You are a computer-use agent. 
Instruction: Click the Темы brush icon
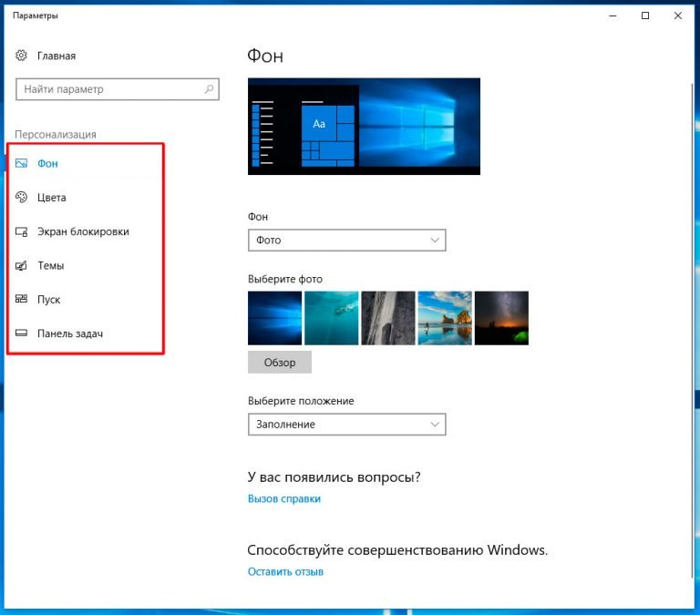22,266
